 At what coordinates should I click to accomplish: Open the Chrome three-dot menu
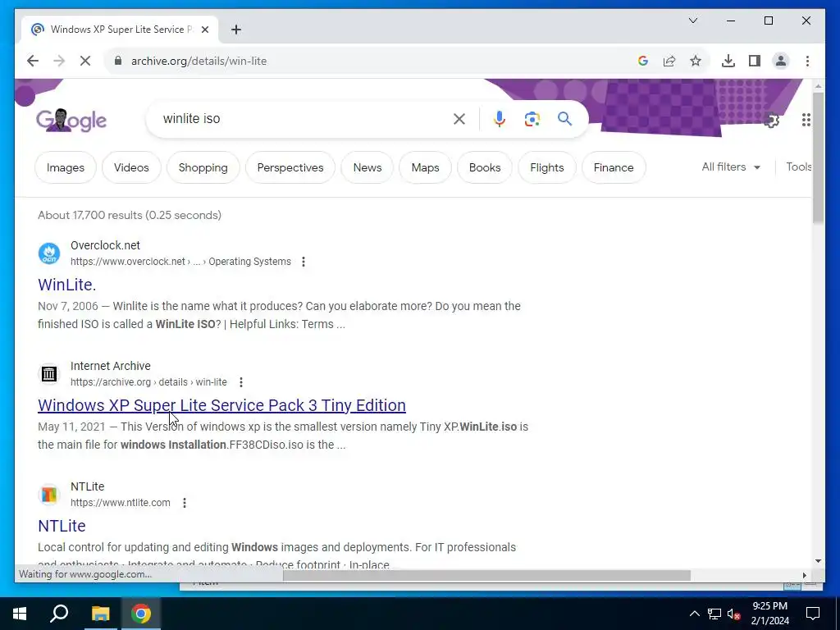pos(807,61)
